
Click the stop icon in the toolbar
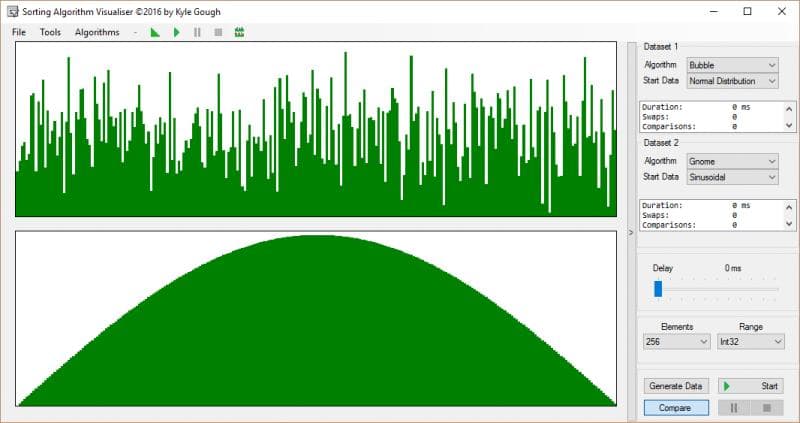coord(217,32)
